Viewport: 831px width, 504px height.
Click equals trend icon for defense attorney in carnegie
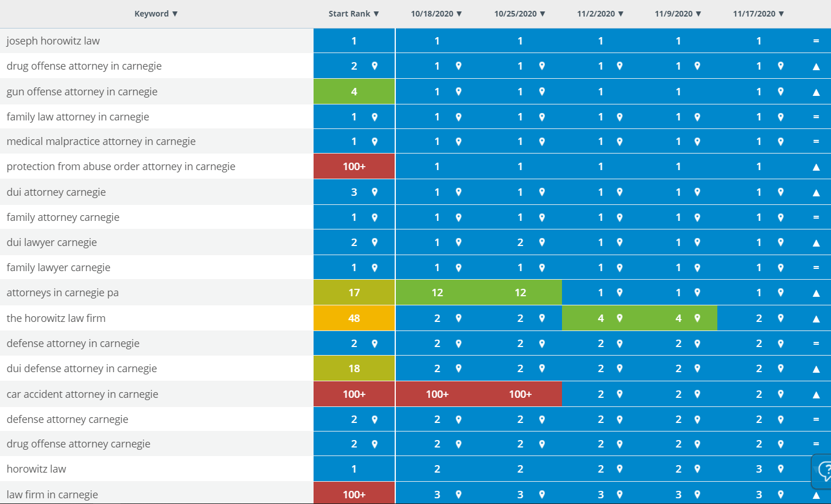(x=816, y=343)
